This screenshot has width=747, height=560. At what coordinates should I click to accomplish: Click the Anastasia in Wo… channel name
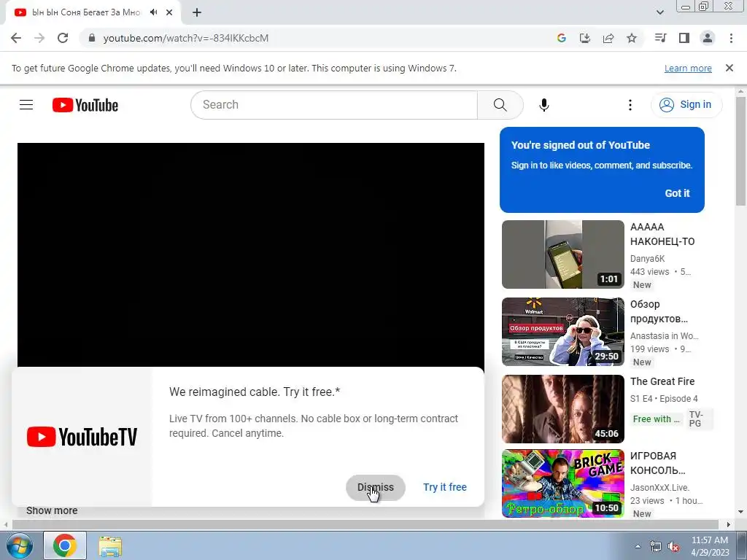click(x=664, y=335)
